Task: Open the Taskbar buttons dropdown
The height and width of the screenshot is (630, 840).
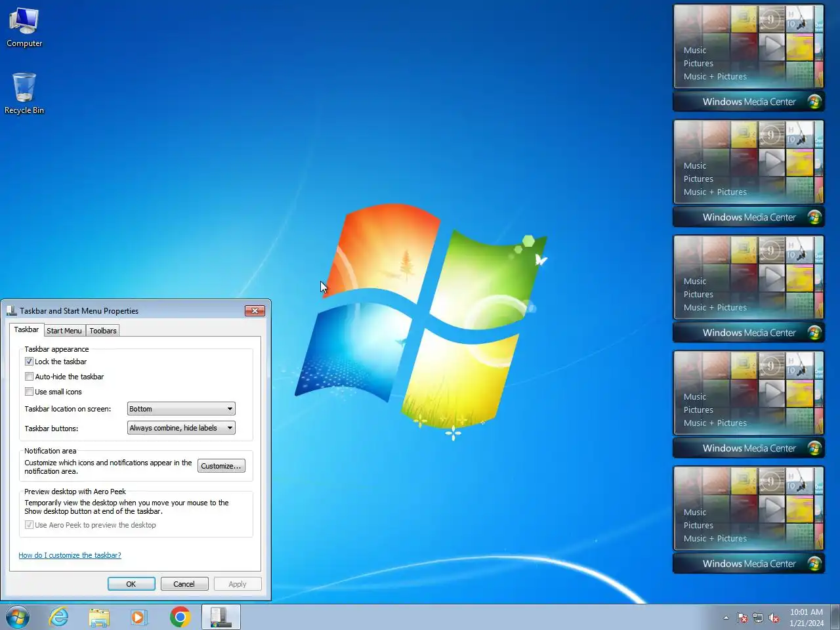Action: [181, 428]
